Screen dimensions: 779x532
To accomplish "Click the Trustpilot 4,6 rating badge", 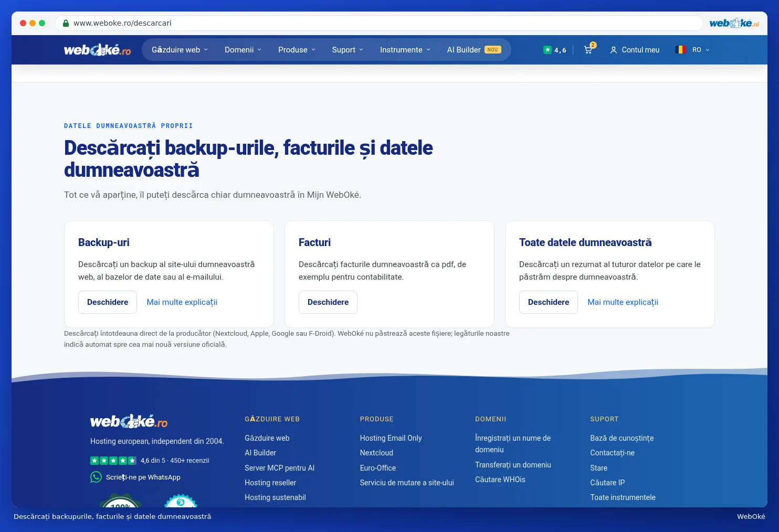I will coord(555,50).
